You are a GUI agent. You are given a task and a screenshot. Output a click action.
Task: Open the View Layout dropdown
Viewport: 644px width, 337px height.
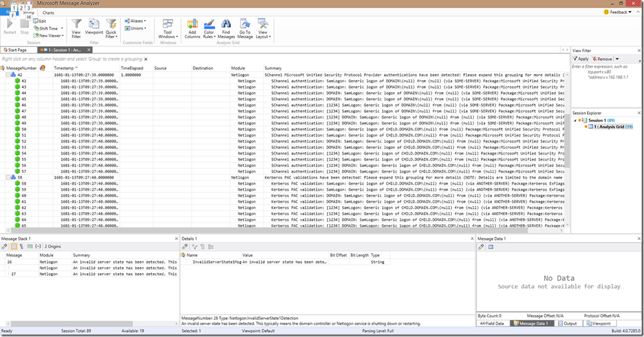(x=263, y=28)
